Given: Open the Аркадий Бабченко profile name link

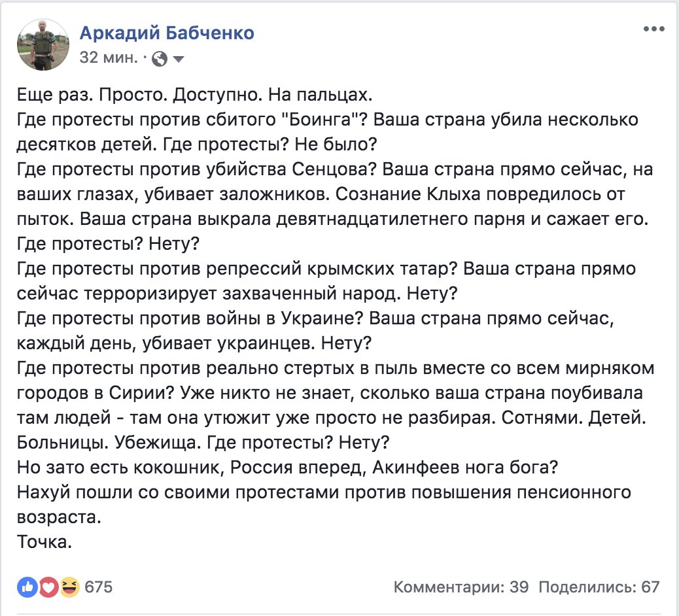Looking at the screenshot, I should coord(167,33).
